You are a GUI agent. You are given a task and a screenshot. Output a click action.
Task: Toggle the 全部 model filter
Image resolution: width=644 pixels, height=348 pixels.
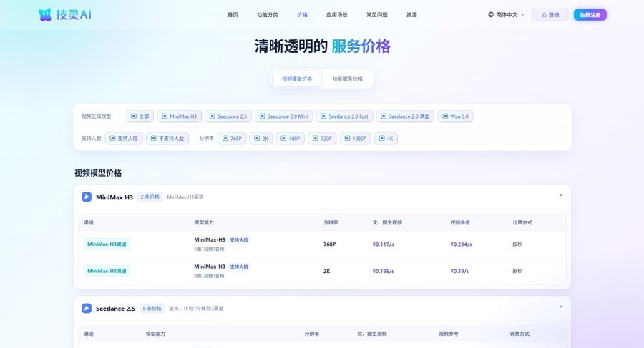click(x=140, y=116)
